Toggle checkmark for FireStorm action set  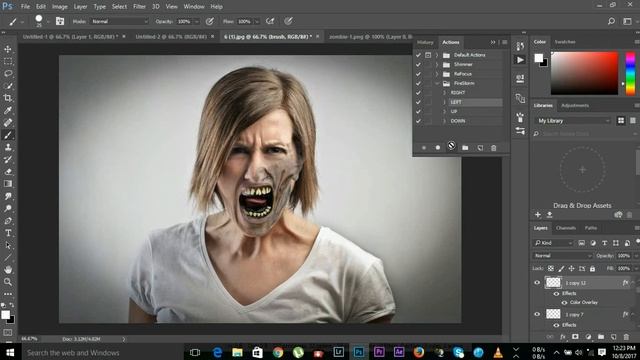pos(418,83)
